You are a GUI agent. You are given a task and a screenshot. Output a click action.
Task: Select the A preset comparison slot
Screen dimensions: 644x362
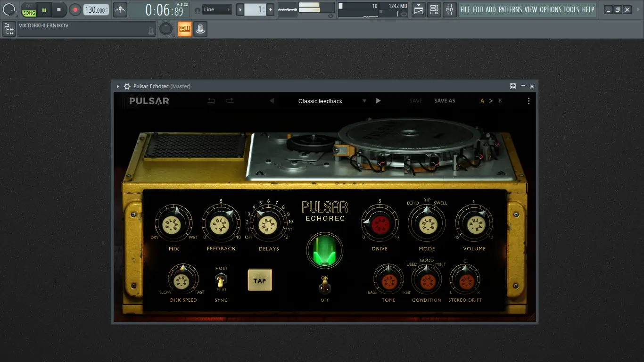(482, 101)
